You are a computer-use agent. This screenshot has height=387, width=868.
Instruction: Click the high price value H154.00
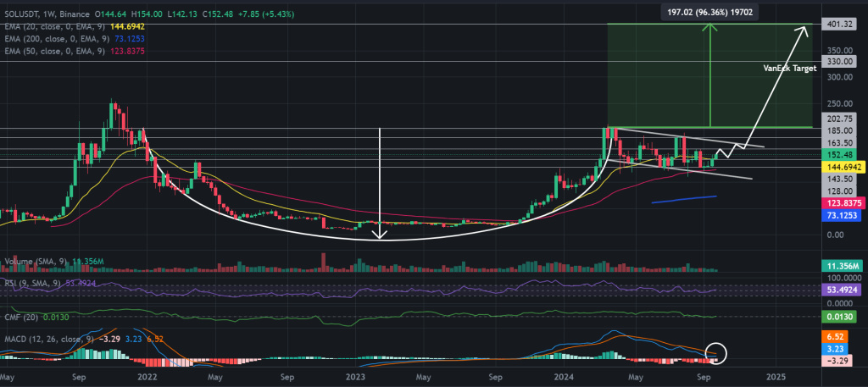tap(146, 15)
